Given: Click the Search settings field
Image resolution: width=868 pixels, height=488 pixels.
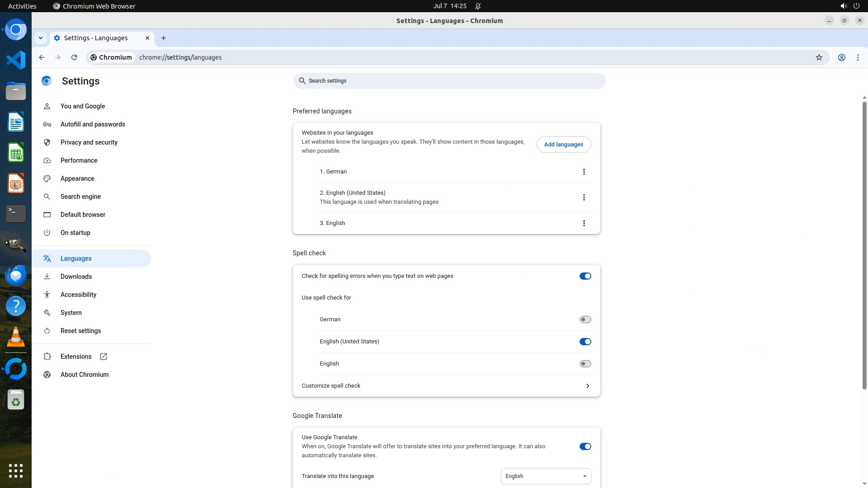Looking at the screenshot, I should 449,81.
